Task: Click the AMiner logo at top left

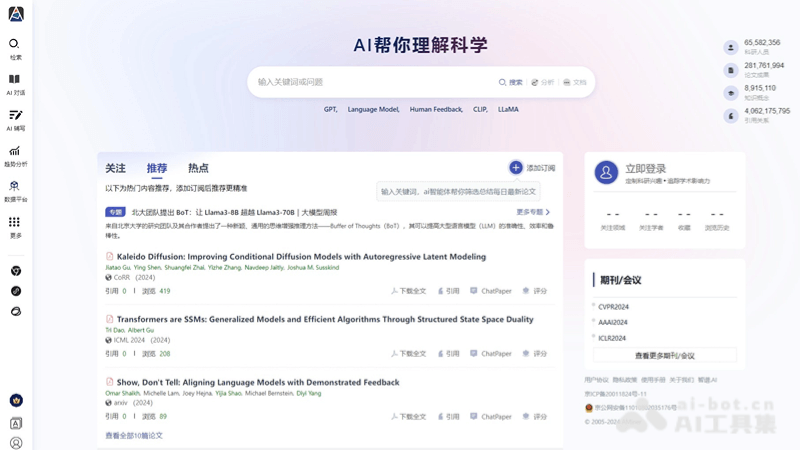Action: point(15,13)
